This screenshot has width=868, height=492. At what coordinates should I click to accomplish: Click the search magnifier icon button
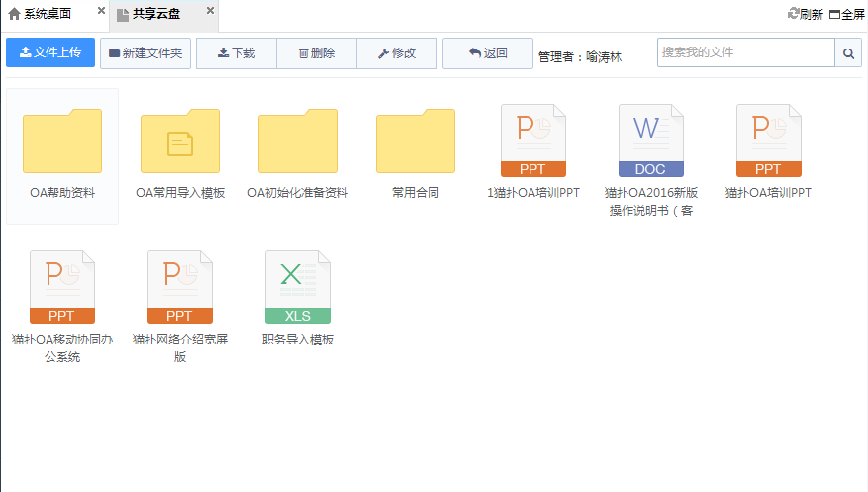(848, 53)
